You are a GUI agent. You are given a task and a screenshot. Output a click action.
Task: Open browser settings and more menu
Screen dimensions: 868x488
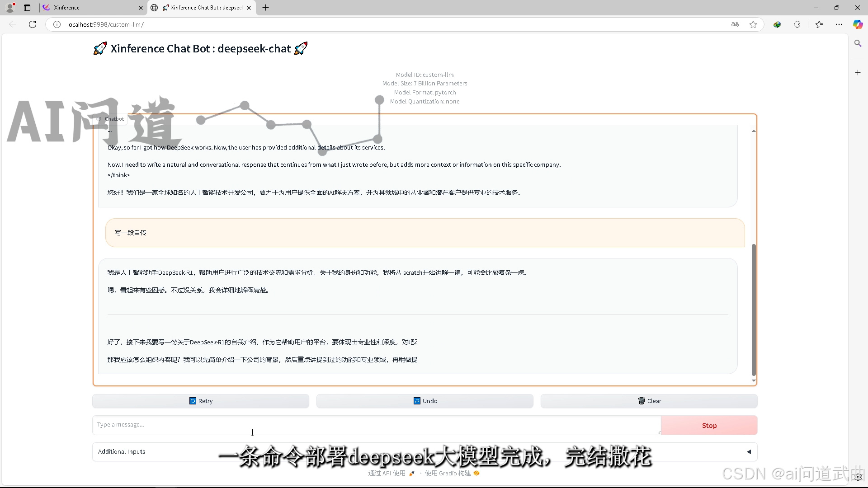[x=839, y=24]
